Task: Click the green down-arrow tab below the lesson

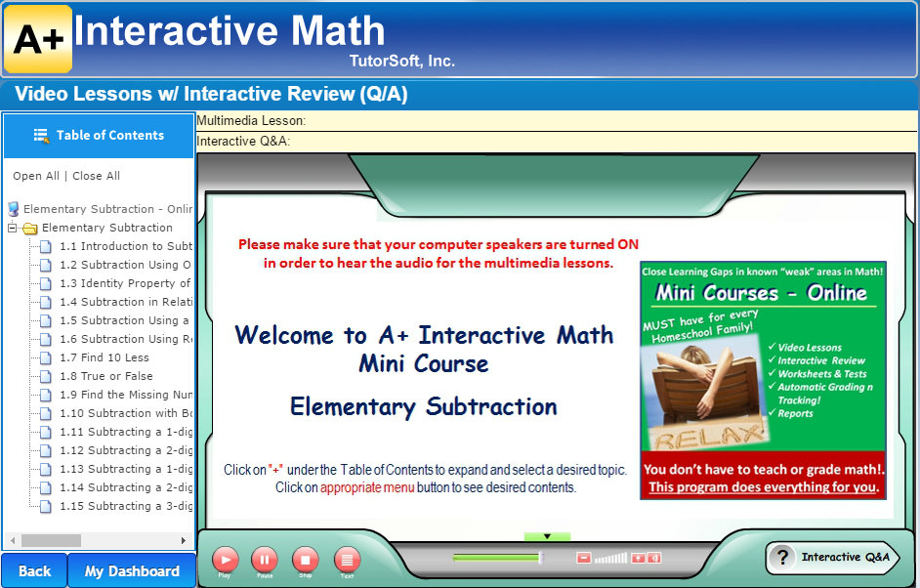Action: pos(547,536)
